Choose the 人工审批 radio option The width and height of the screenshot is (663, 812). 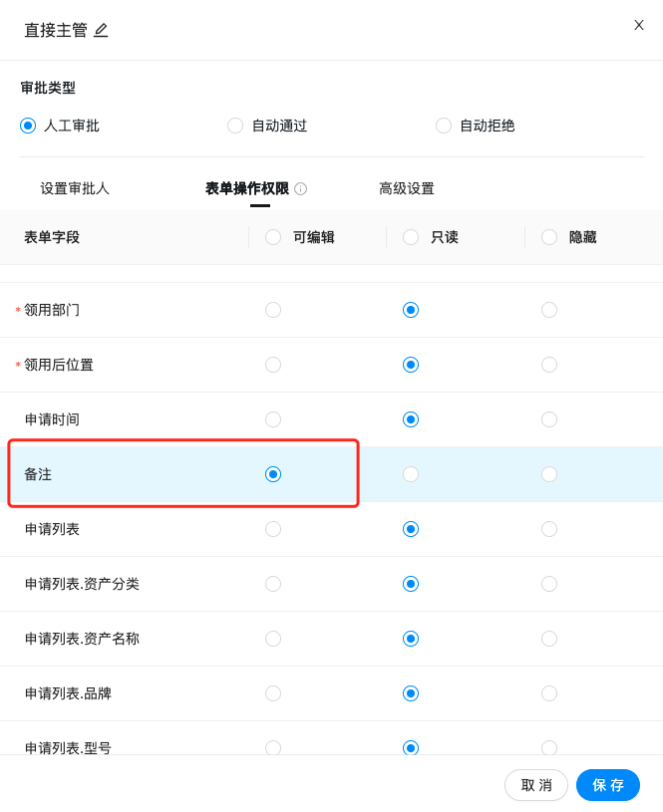28,126
